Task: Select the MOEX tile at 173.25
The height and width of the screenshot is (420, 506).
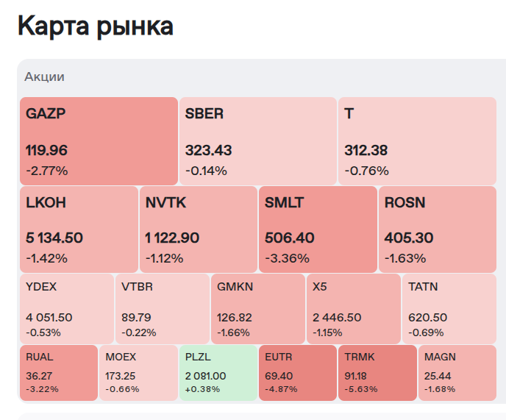Action: [x=138, y=373]
